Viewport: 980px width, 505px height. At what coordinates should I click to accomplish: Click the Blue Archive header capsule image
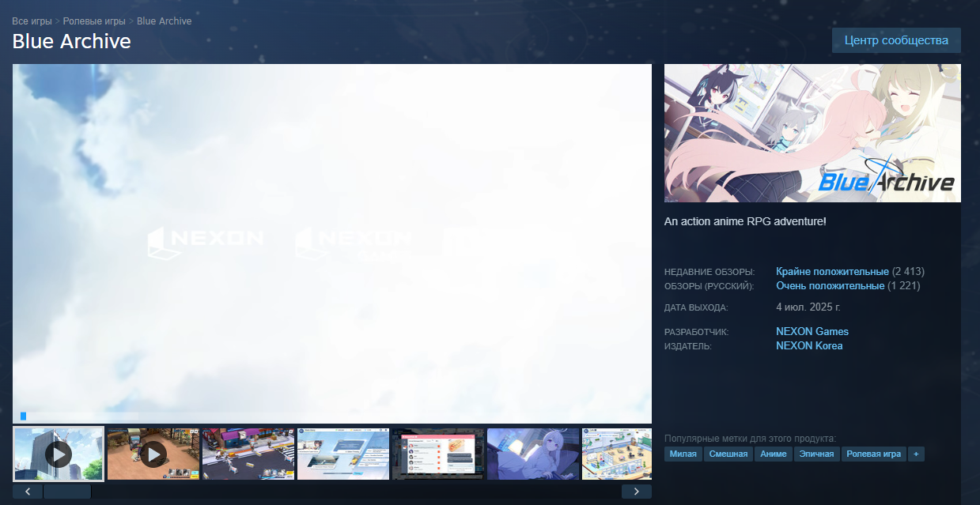click(x=812, y=133)
